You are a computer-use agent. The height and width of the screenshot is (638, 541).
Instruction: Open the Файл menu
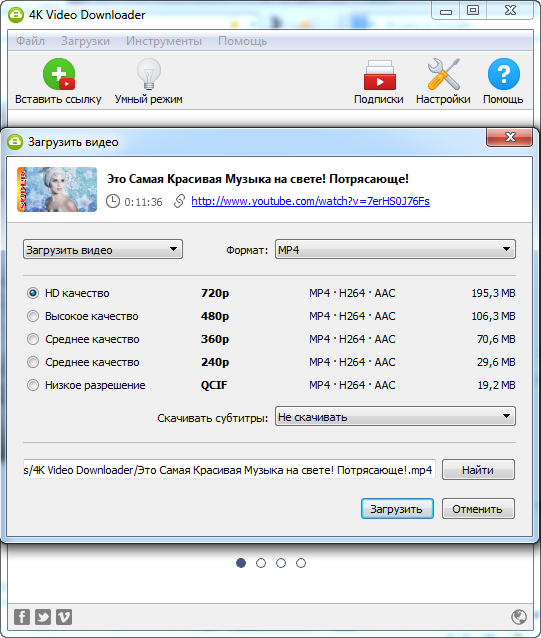coord(31,41)
